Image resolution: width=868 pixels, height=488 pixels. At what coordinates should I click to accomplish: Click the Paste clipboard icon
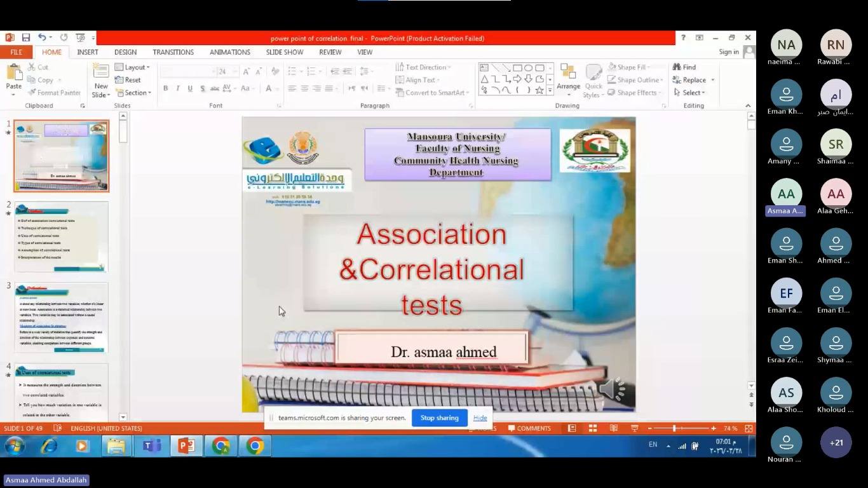tap(13, 72)
